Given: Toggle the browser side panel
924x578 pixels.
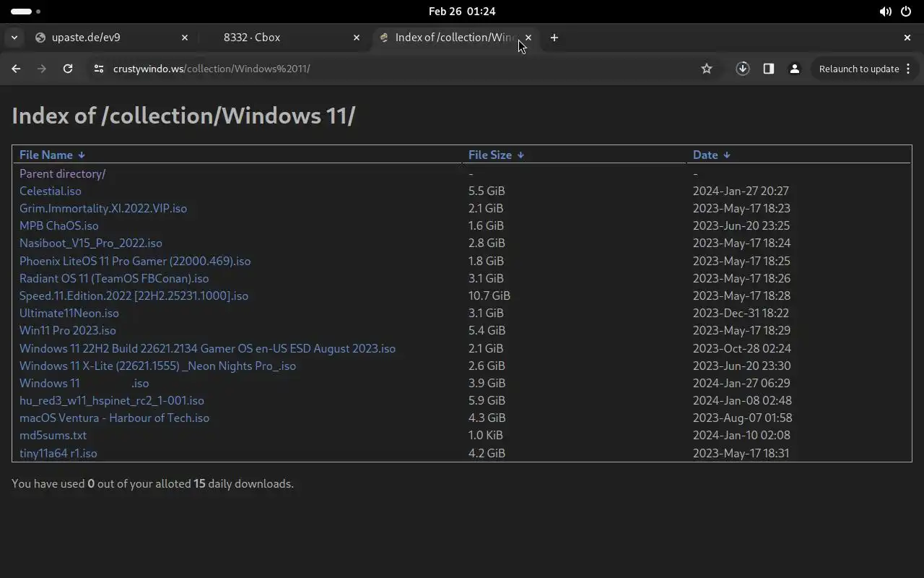Looking at the screenshot, I should tap(768, 69).
